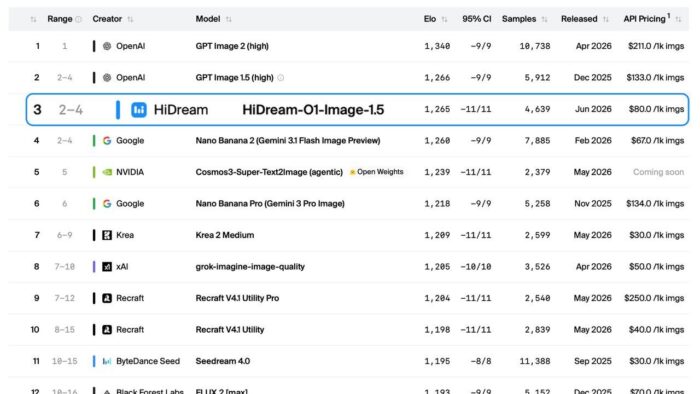This screenshot has height=394, width=700.
Task: Click the Sep 2025 release date
Action: click(x=593, y=361)
